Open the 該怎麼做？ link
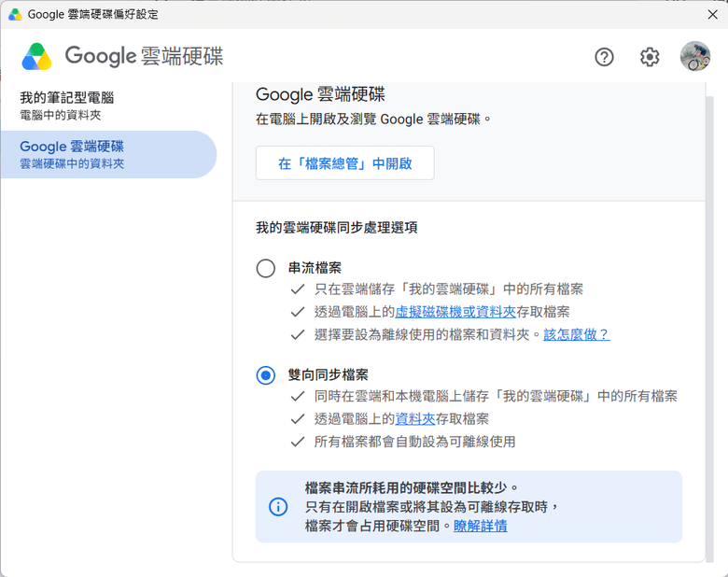Image resolution: width=728 pixels, height=577 pixels. [x=576, y=334]
